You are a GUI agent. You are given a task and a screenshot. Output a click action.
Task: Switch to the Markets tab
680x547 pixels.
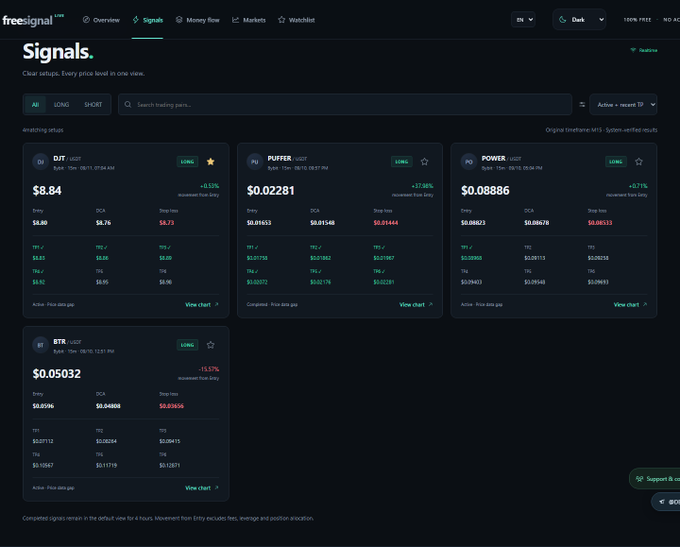pos(248,20)
